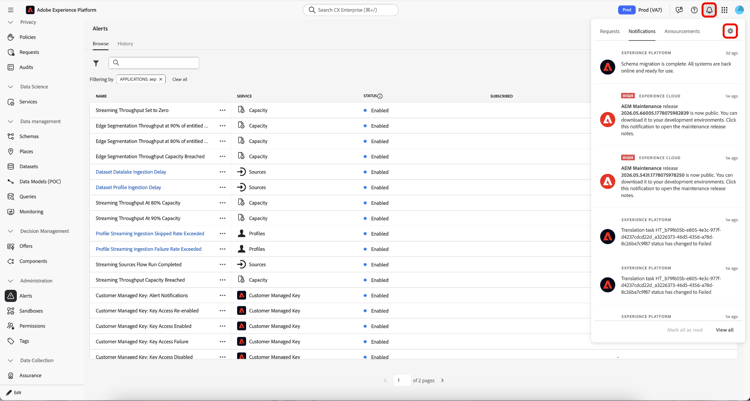The height and width of the screenshot is (401, 750).
Task: Open Profile Streaming Ingestion Skipped Rate Exceeded
Action: coord(150,234)
